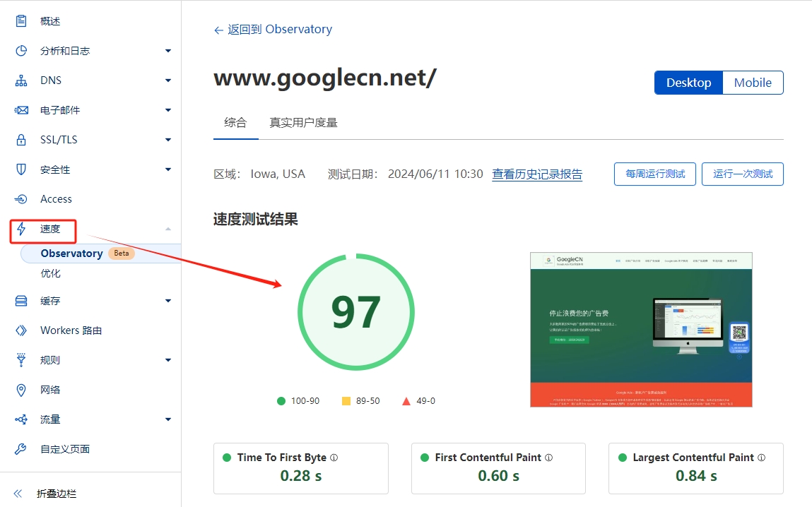Go back via 返回到 Observatory link
Screen dimensions: 812x507
click(273, 30)
